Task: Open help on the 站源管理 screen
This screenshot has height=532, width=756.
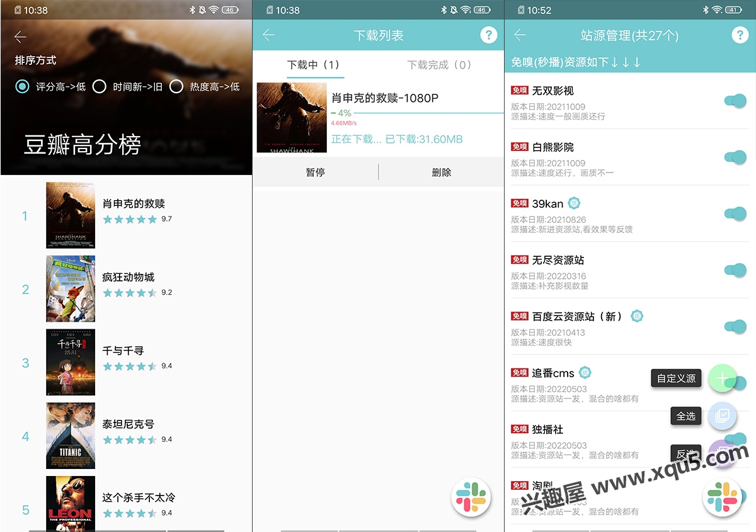Action: click(x=740, y=35)
